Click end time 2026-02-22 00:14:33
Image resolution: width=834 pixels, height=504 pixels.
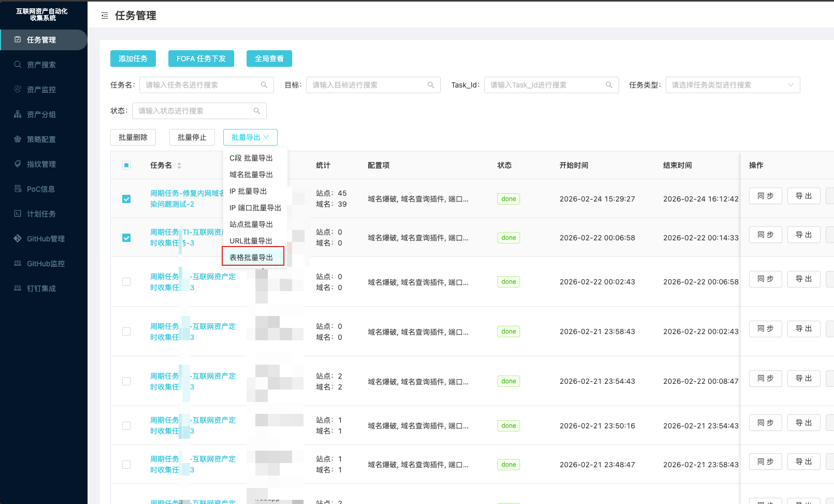701,238
